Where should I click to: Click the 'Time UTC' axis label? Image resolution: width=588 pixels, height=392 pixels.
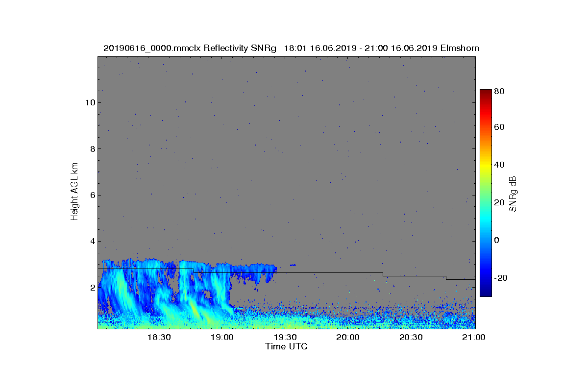coord(287,346)
